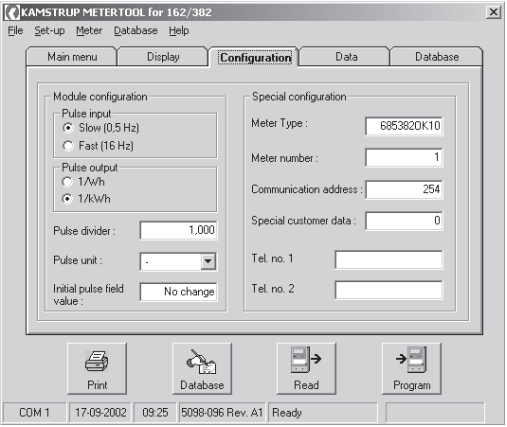This screenshot has height=427, width=507.
Task: Click the 5098-096 Rev. A1 status text
Action: 222,413
